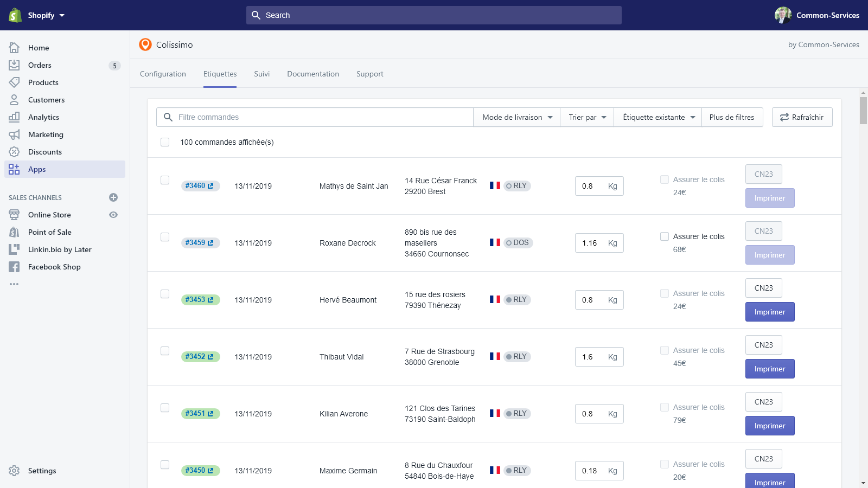Click DOS delivery badge for Roxane Decrock
The height and width of the screenshot is (488, 868).
pyautogui.click(x=518, y=242)
